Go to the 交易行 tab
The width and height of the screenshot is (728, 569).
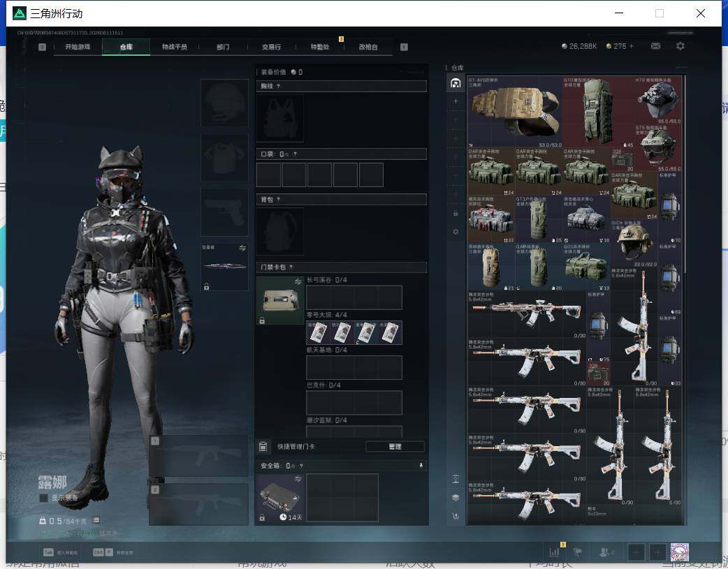271,47
